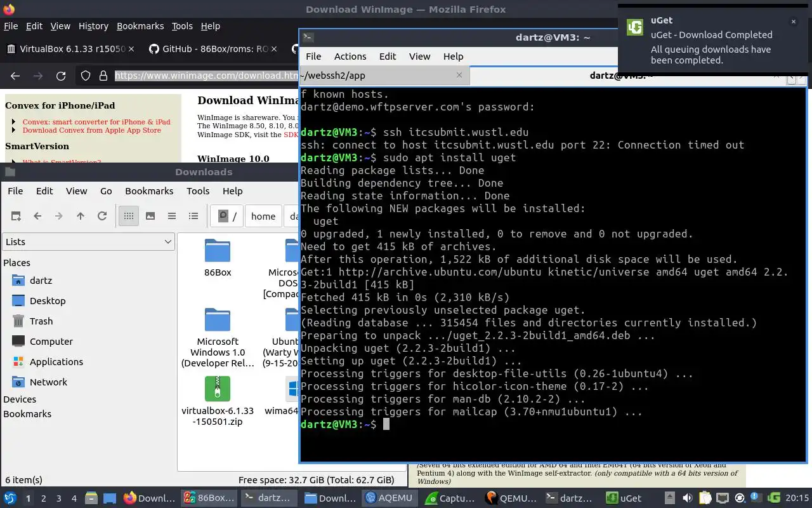Screen dimensions: 812x508
Task: Select Desktop in Places sidebar
Action: tap(48, 300)
